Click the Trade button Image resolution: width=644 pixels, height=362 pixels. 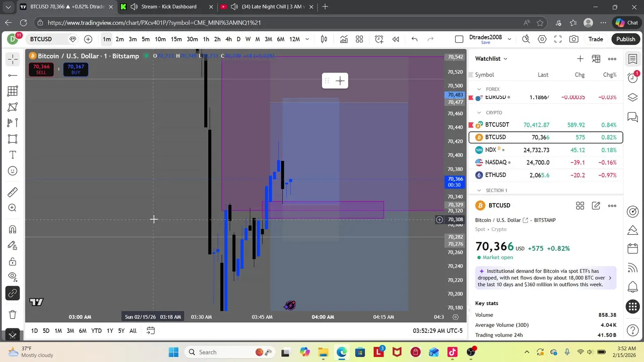[596, 39]
